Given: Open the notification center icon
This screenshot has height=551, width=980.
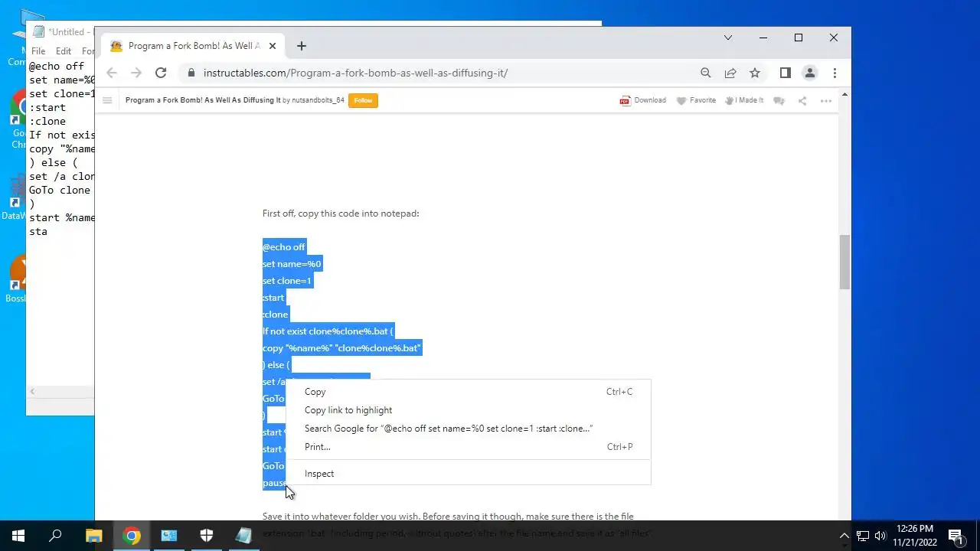Looking at the screenshot, I should point(955,536).
